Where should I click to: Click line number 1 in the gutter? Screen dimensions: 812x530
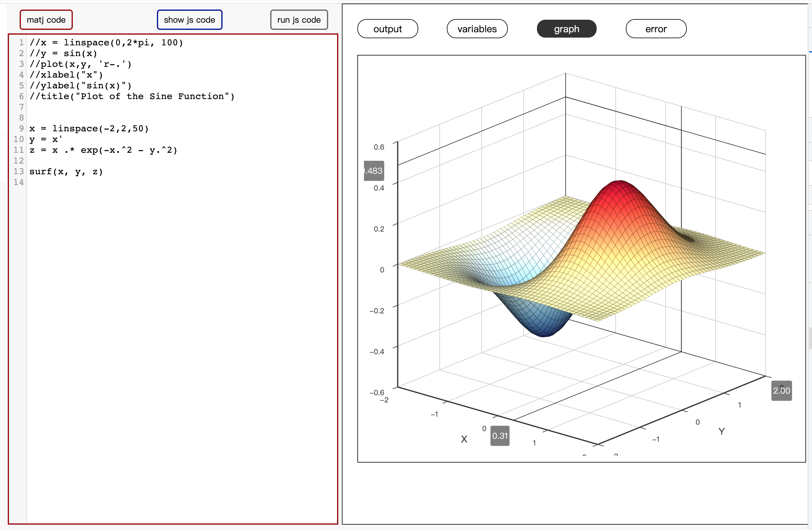click(x=21, y=42)
